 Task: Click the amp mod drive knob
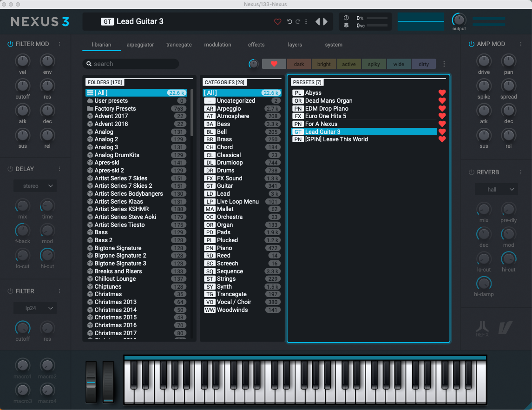(x=484, y=61)
